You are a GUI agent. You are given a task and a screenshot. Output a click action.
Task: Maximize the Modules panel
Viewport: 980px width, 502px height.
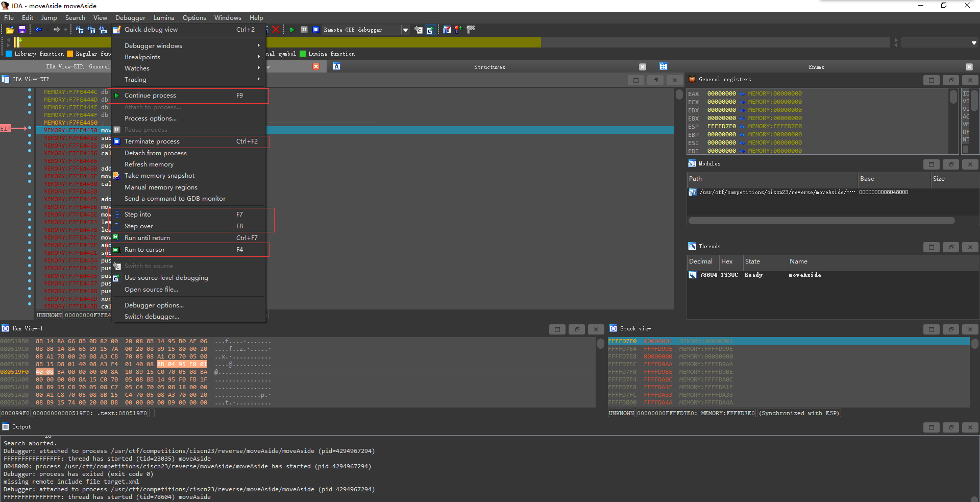coord(932,164)
